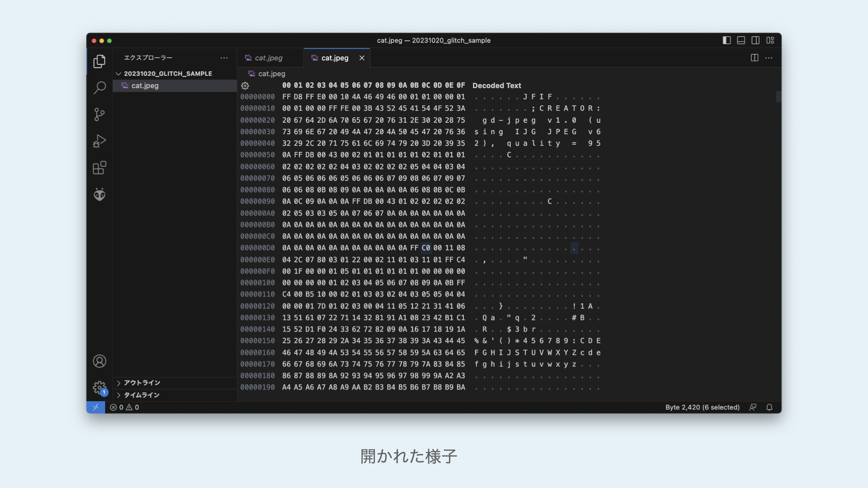Viewport: 868px width, 488px height.
Task: Toggle the bottom panel layout button
Action: pos(741,40)
